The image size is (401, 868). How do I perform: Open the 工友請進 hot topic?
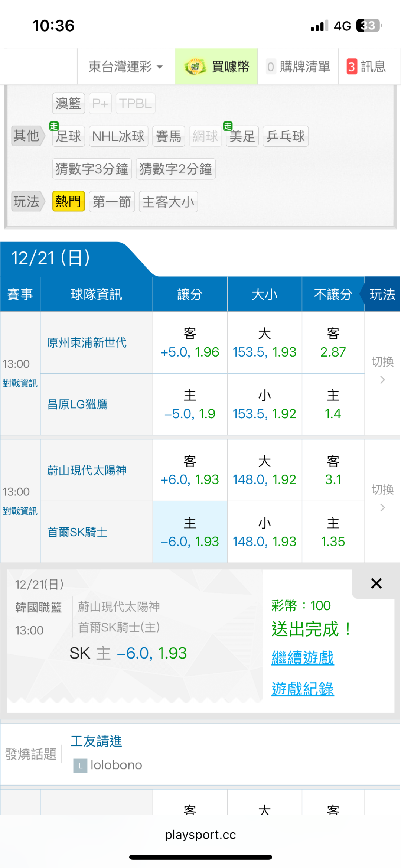(96, 741)
